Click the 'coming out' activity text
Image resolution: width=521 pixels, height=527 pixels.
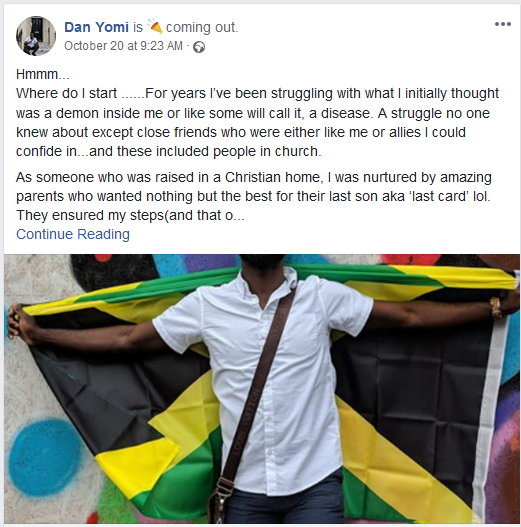pyautogui.click(x=202, y=27)
